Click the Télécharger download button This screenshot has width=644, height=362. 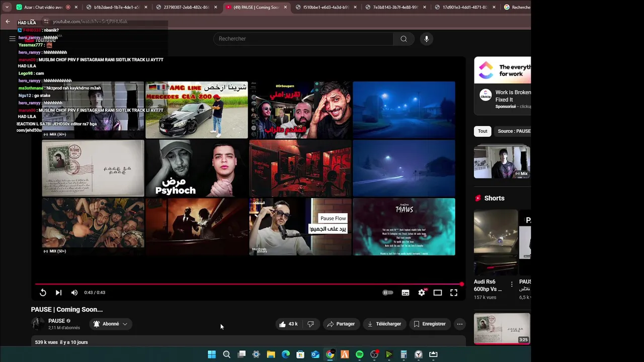point(384,324)
